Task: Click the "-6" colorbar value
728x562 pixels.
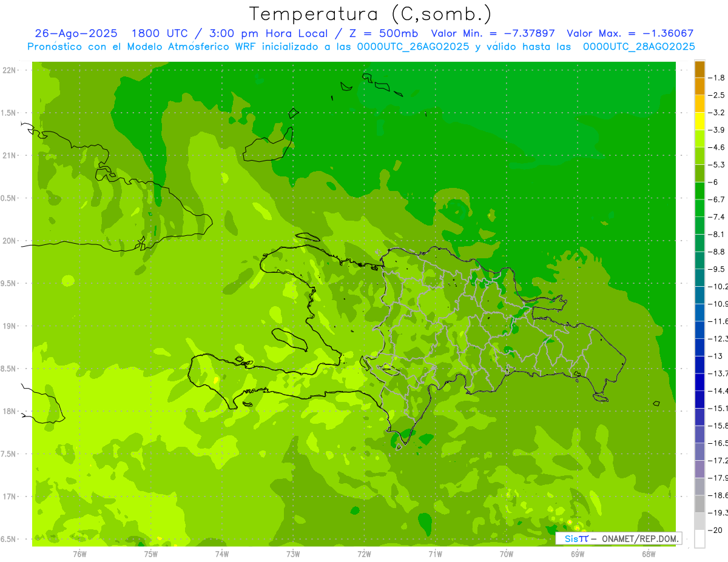Action: pyautogui.click(x=715, y=182)
